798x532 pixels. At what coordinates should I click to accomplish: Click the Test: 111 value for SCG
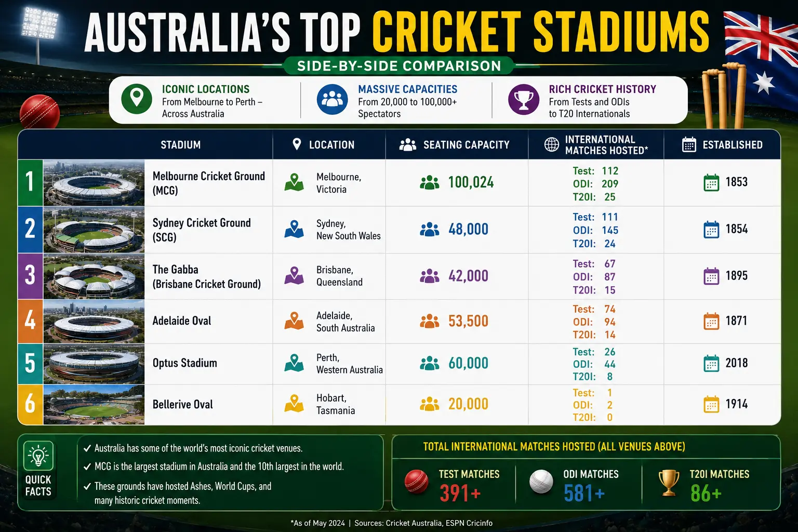click(595, 217)
